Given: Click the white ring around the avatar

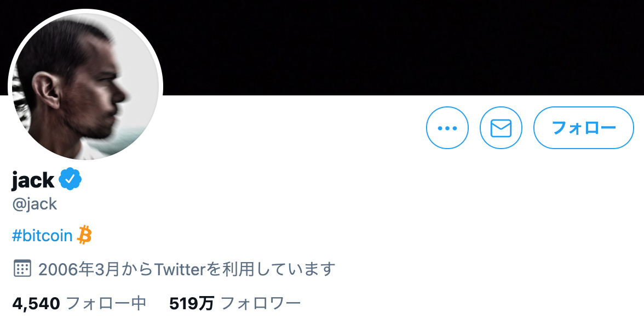Looking at the screenshot, I should pos(85,11).
